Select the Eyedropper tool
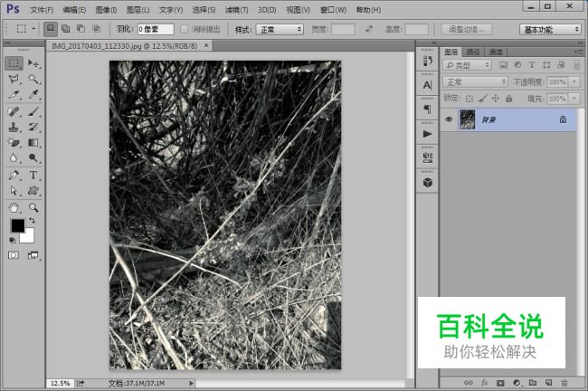This screenshot has height=391, width=588. pyautogui.click(x=33, y=94)
